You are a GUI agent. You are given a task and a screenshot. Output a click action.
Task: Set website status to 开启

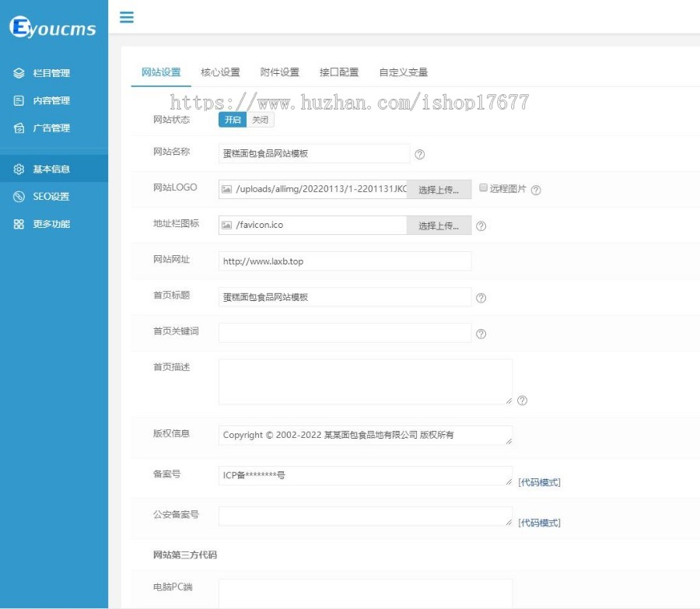pos(233,120)
